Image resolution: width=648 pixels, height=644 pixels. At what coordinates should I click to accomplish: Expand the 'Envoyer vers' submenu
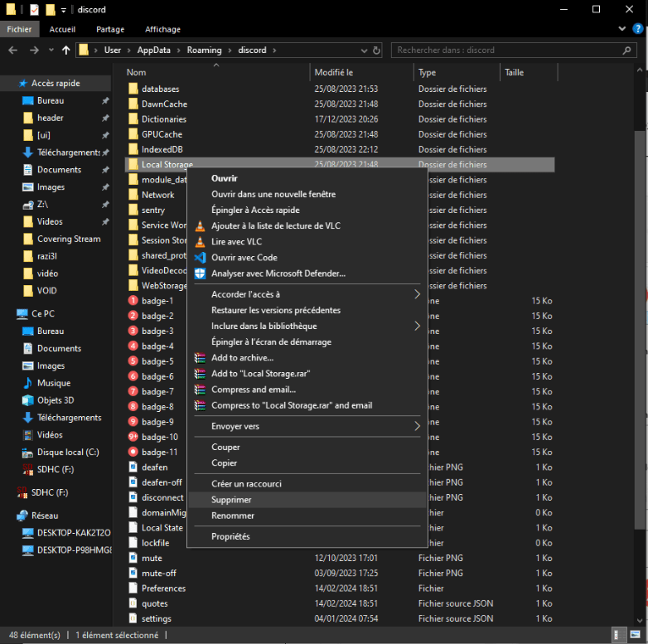click(x=417, y=426)
